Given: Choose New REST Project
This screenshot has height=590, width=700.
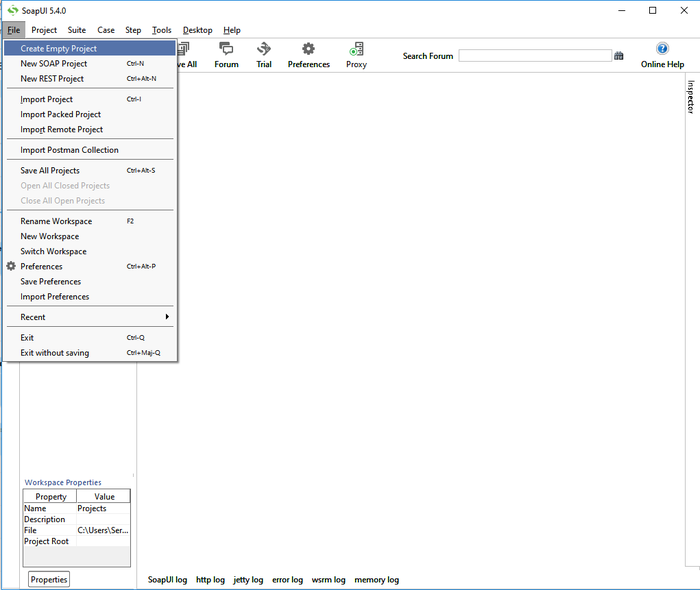Looking at the screenshot, I should pyautogui.click(x=90, y=79).
